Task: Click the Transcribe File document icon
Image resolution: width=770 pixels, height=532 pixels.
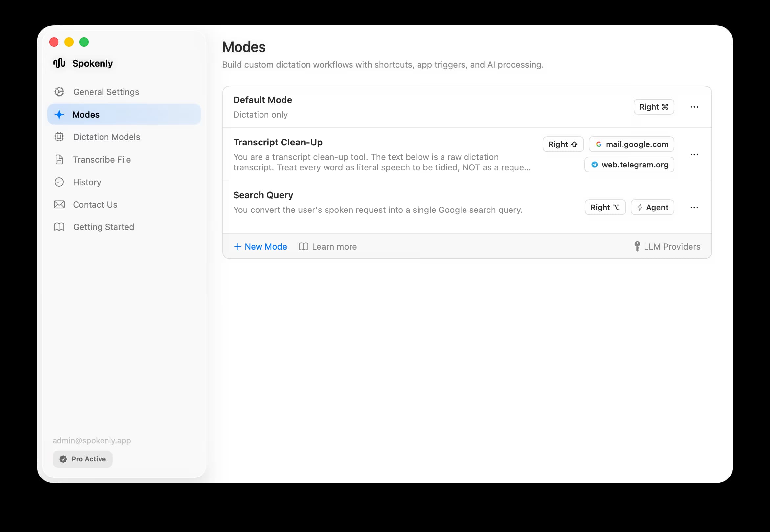Action: 59,159
